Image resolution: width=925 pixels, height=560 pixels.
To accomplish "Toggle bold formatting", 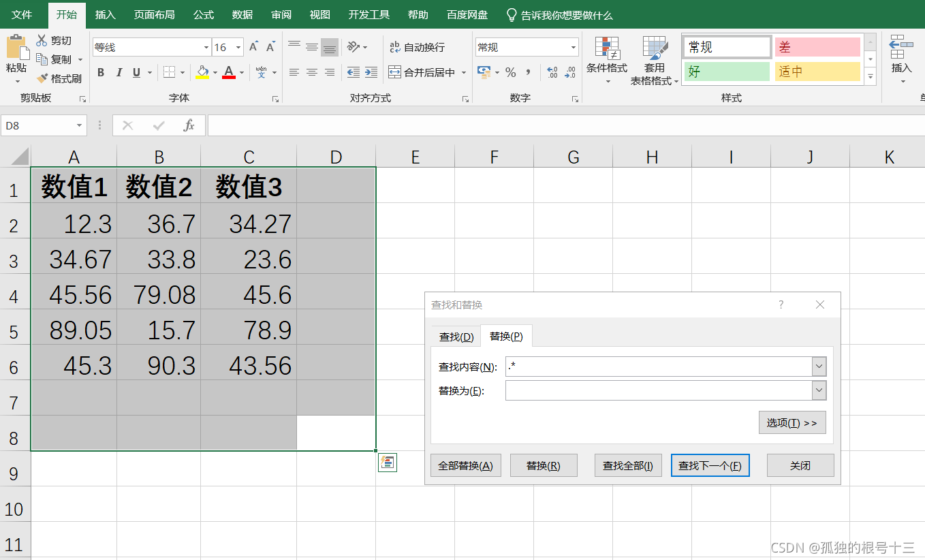I will tap(101, 72).
